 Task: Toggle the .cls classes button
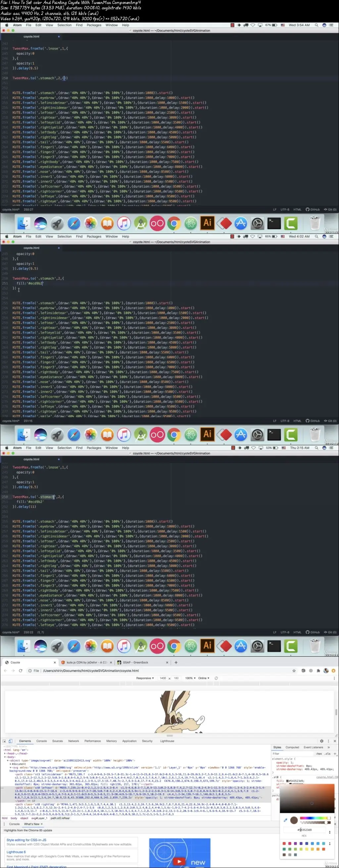tap(327, 754)
